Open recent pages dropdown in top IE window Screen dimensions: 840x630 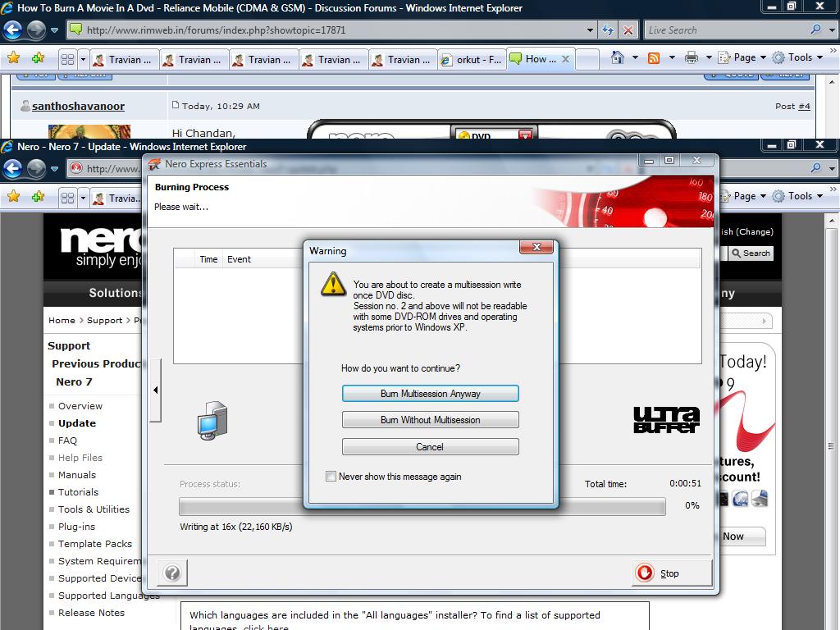tap(54, 30)
